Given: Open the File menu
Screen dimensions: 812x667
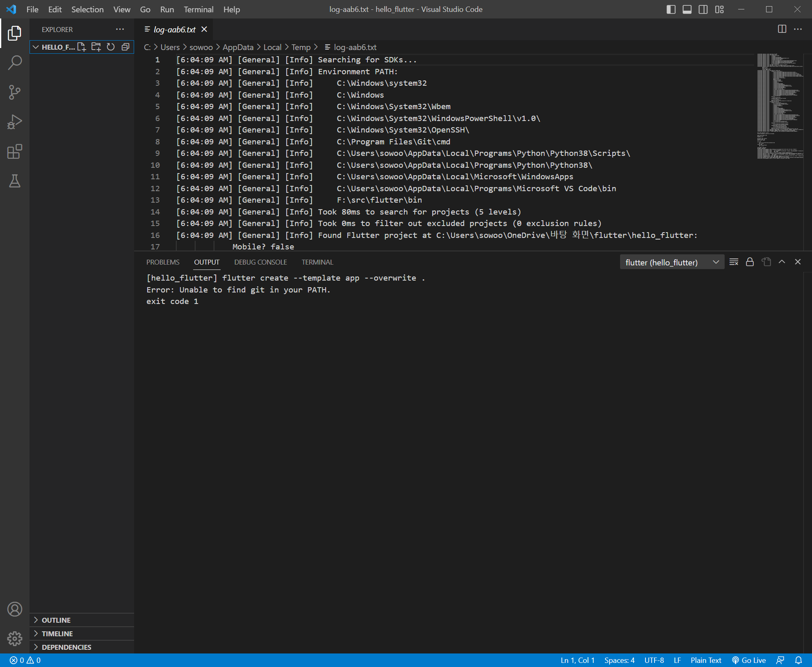Looking at the screenshot, I should [32, 9].
